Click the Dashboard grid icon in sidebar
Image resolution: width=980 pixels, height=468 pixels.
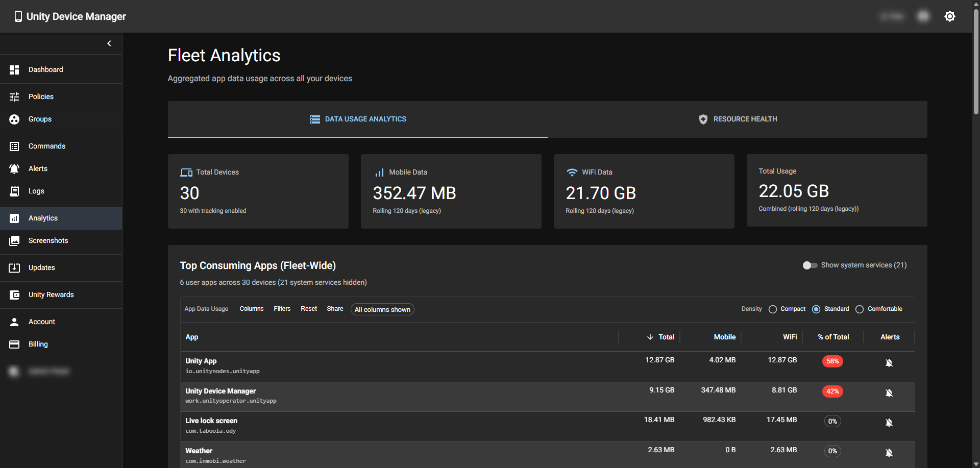(14, 70)
